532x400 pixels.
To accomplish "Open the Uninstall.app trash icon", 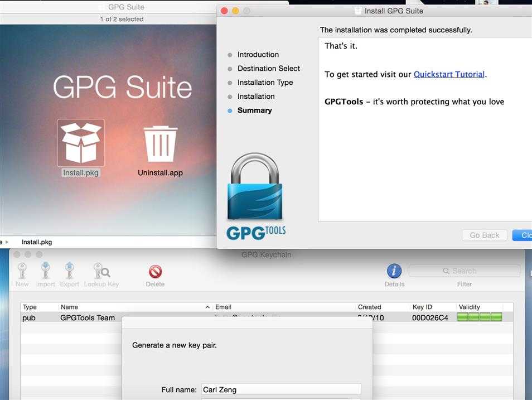I will 160,144.
